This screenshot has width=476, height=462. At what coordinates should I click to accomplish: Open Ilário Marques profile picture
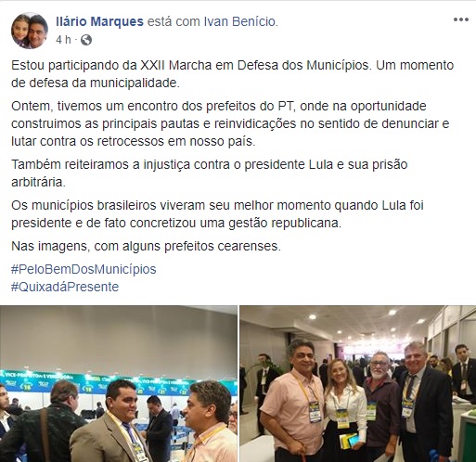30,31
